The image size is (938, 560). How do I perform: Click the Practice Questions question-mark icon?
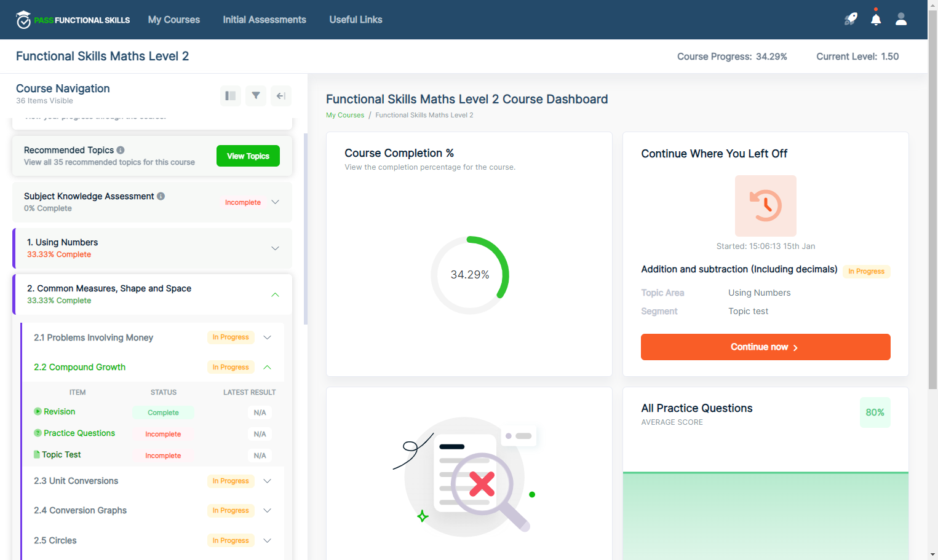pyautogui.click(x=38, y=433)
